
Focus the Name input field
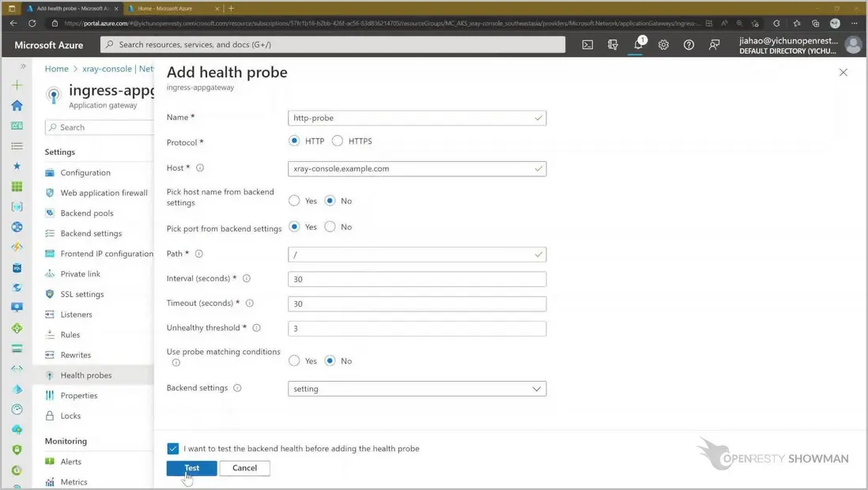417,118
